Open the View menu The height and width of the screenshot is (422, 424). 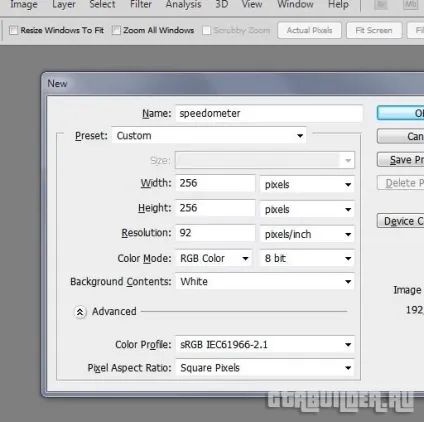click(252, 5)
